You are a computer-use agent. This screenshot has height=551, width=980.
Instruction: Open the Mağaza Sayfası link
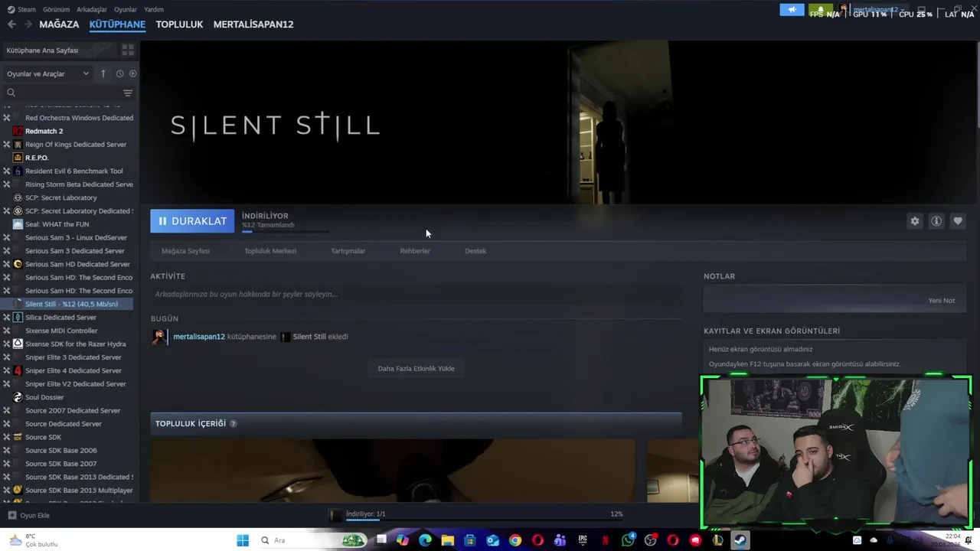coord(185,251)
